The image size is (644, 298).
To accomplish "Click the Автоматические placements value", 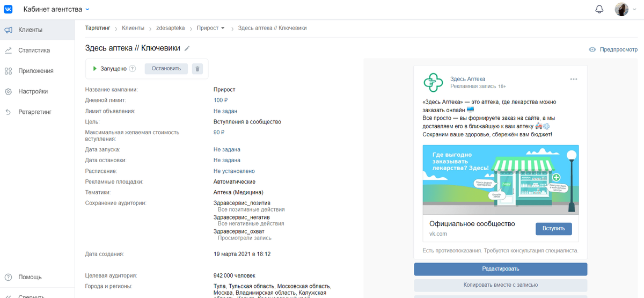I will click(235, 181).
